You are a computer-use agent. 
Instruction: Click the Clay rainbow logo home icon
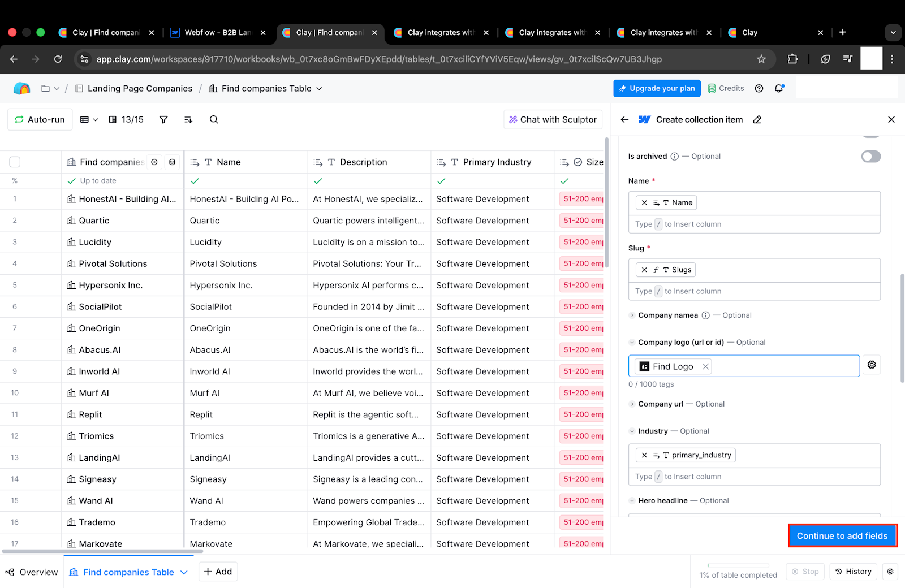click(x=21, y=88)
